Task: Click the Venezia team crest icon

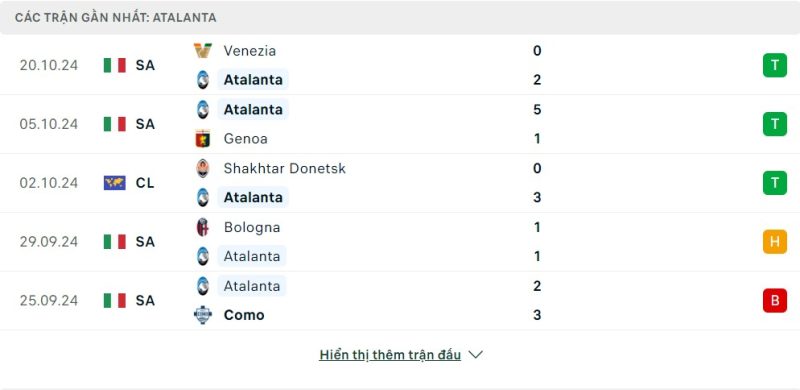Action: coord(203,51)
